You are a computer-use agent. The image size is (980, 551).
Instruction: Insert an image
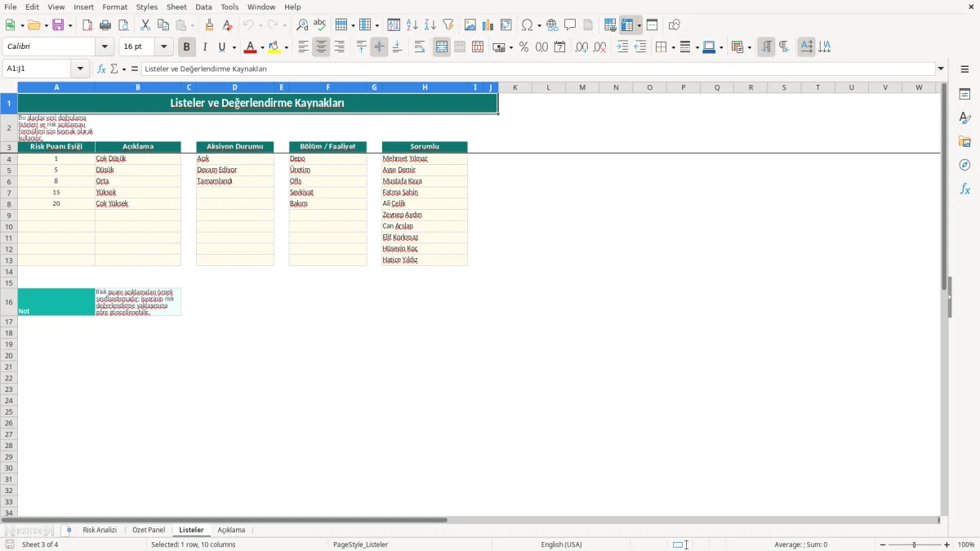click(x=470, y=25)
